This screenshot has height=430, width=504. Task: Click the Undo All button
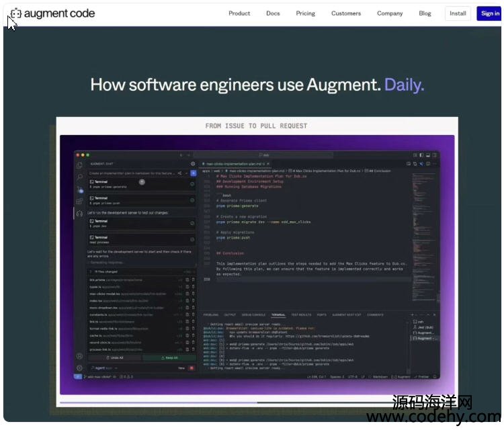point(115,357)
